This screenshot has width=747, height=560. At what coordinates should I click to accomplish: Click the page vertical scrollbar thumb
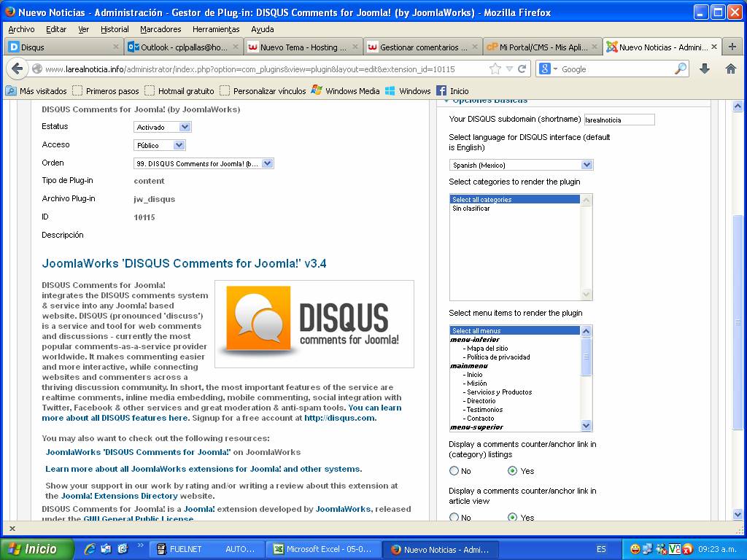tap(738, 323)
